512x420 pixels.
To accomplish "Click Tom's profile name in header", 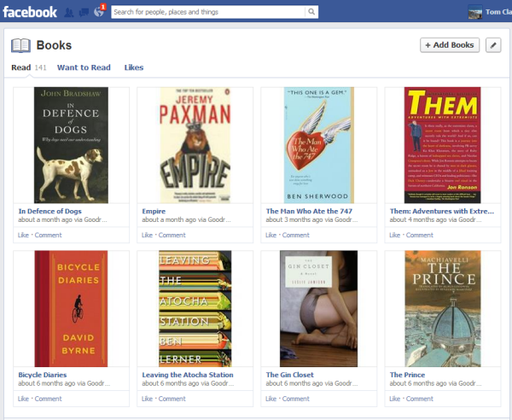I will (498, 12).
